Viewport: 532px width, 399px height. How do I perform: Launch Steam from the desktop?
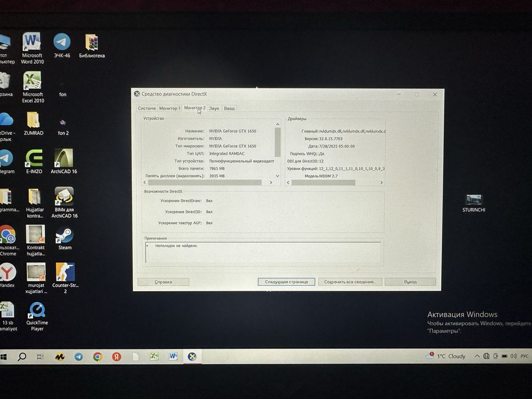64,238
